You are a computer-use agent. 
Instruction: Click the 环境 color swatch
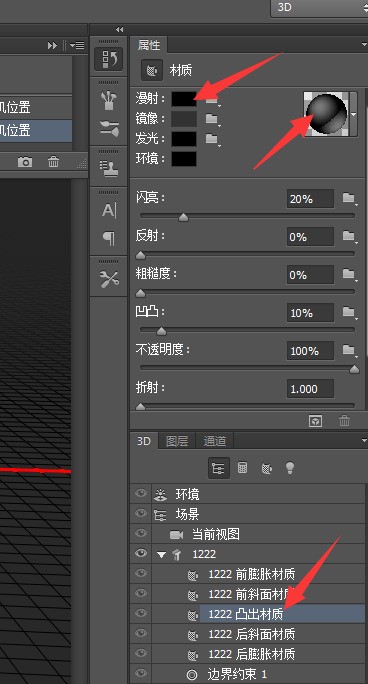[184, 159]
